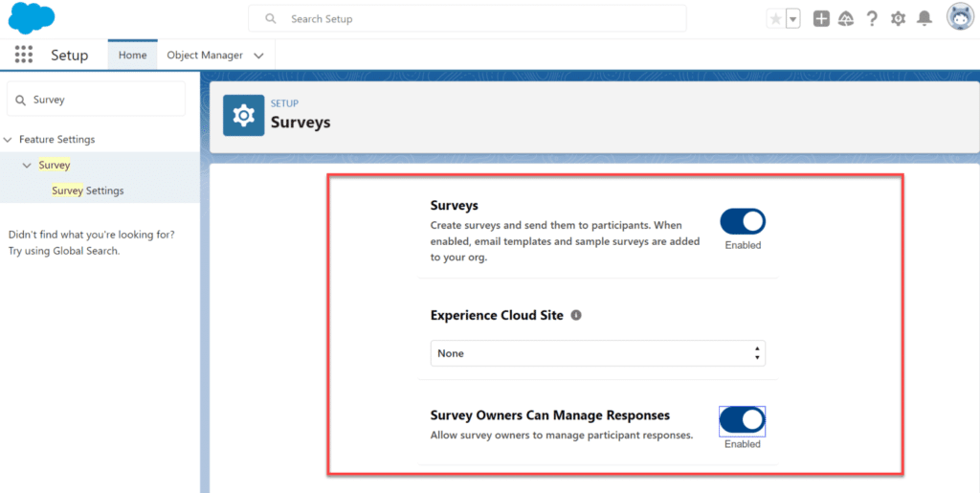Open the Help question mark icon
This screenshot has height=493, width=980.
(x=872, y=18)
